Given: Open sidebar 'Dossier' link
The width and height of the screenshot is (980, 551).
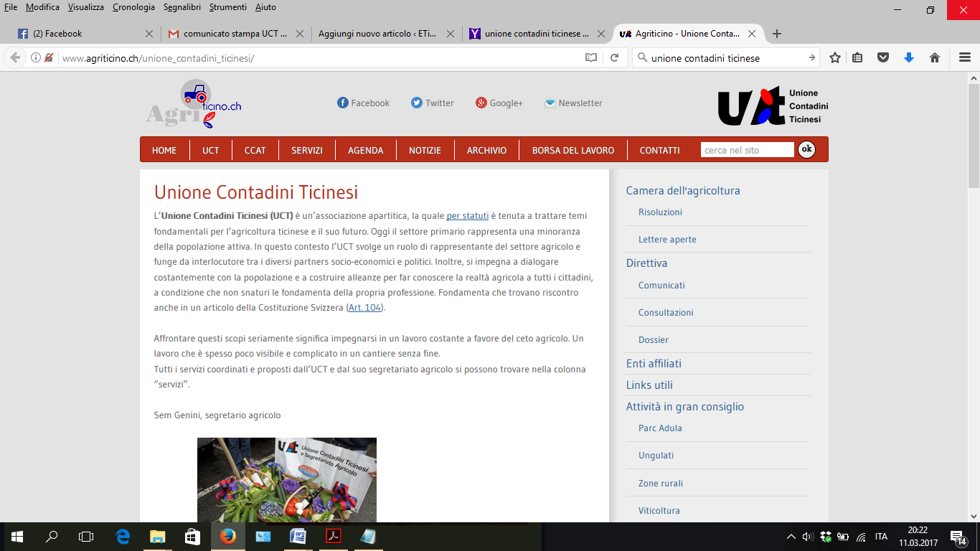Looking at the screenshot, I should 654,340.
